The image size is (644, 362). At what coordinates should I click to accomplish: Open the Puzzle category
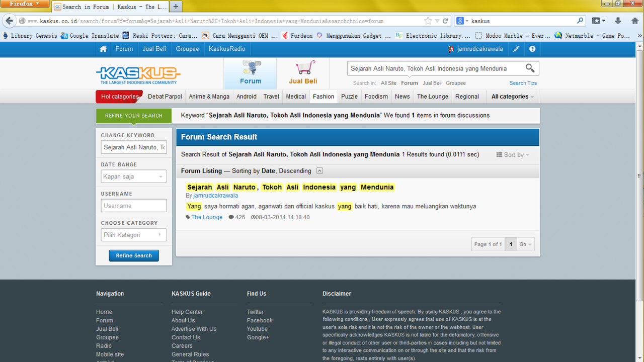349,97
